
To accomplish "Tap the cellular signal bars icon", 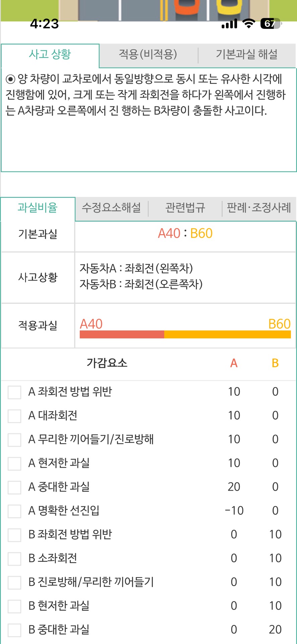I will (x=229, y=23).
